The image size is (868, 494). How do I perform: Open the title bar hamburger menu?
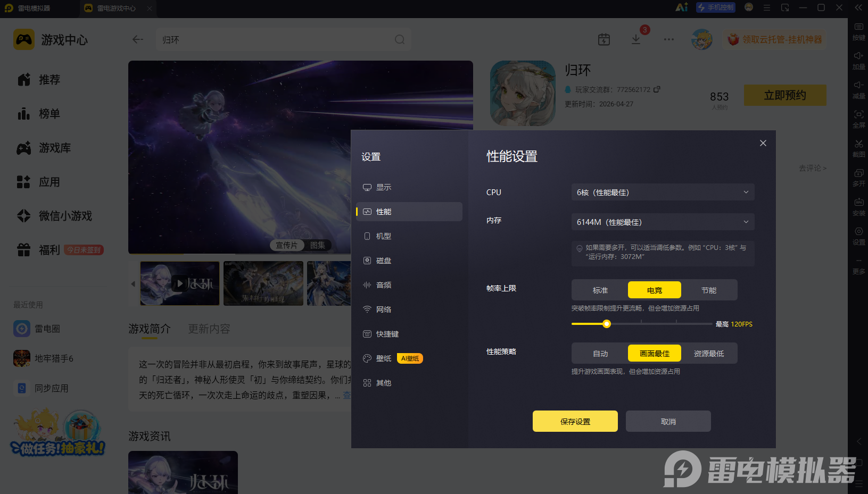pyautogui.click(x=767, y=7)
